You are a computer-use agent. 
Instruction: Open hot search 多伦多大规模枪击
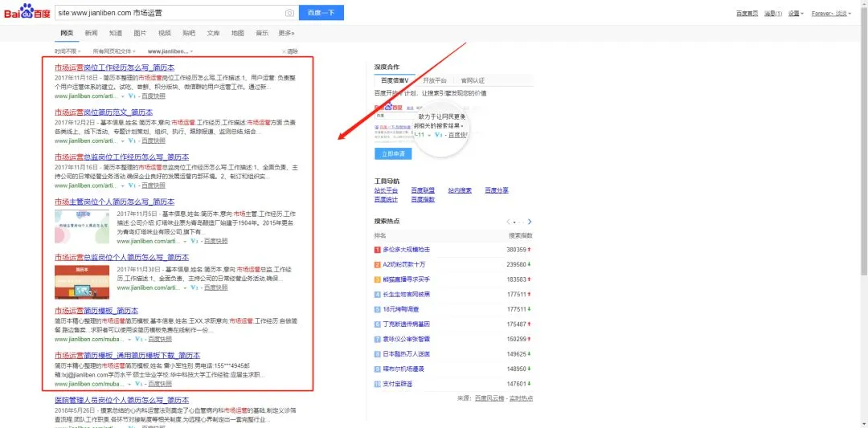(x=407, y=250)
